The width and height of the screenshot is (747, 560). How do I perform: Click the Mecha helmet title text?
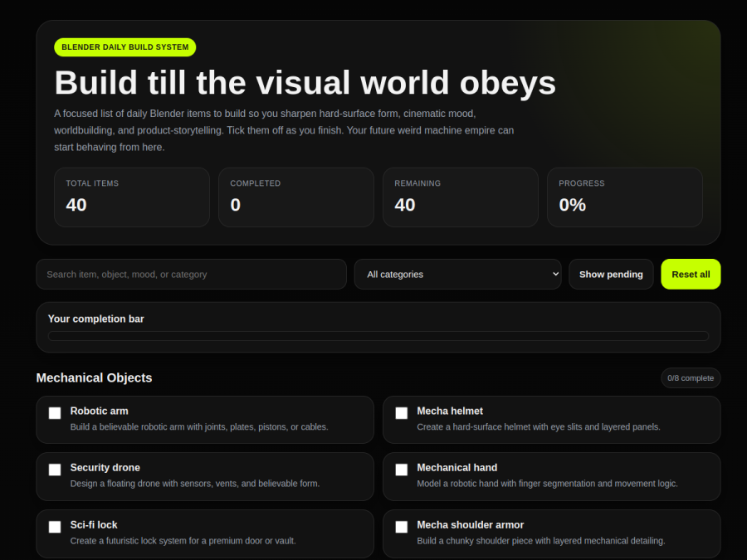coord(450,411)
